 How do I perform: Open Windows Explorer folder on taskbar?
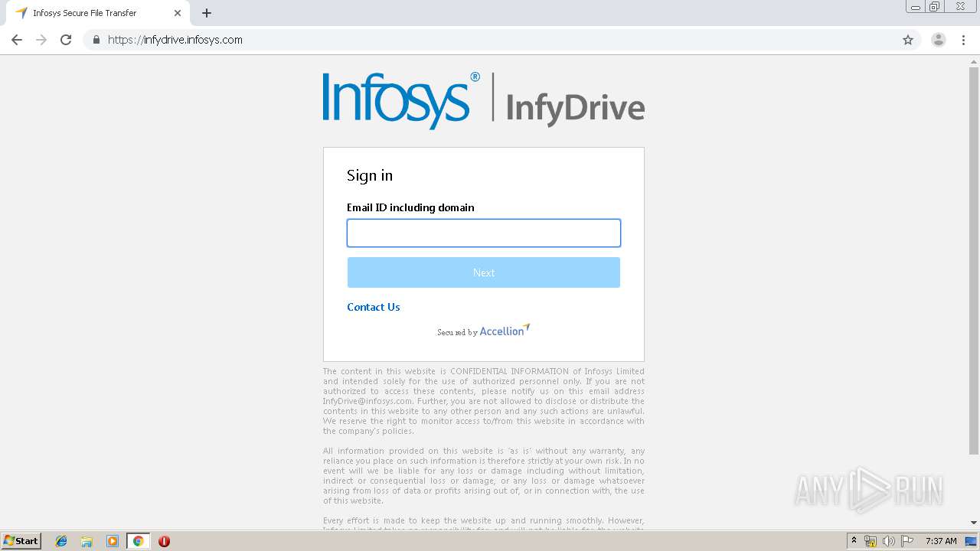(x=87, y=541)
